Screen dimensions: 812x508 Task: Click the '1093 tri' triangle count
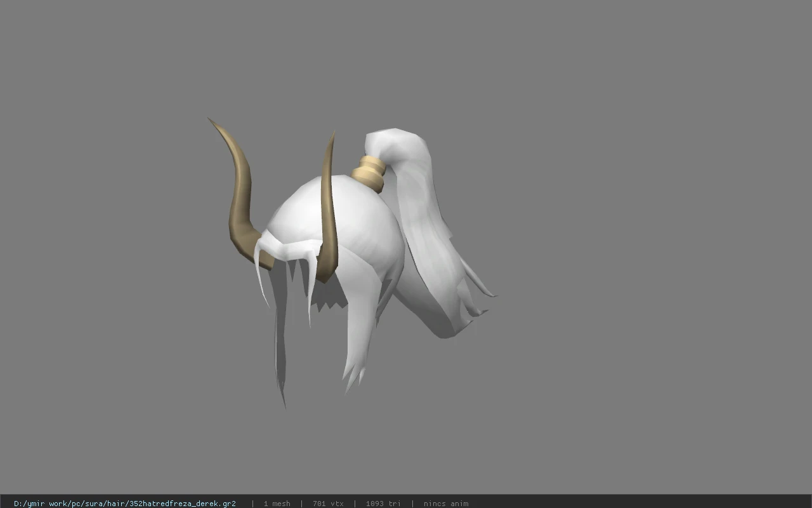point(383,504)
